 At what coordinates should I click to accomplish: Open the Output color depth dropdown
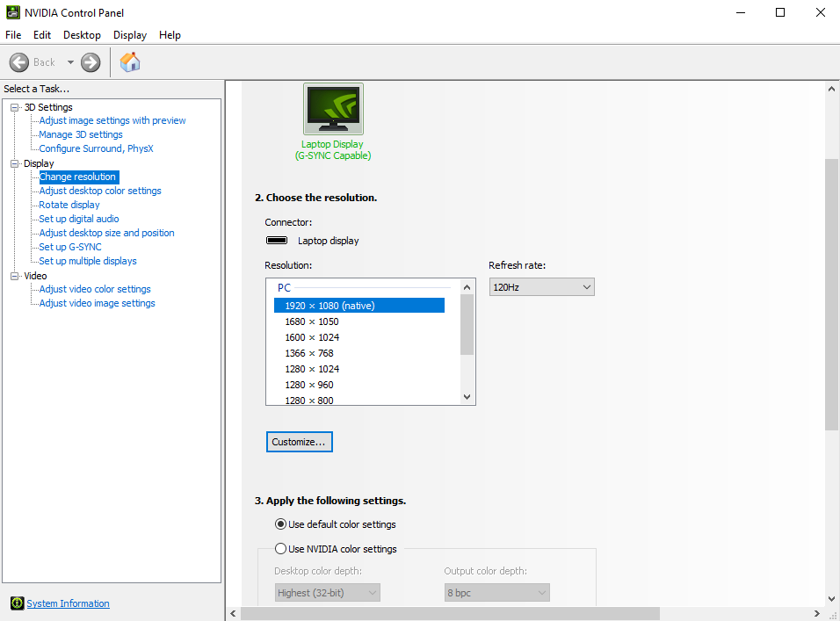coord(496,593)
